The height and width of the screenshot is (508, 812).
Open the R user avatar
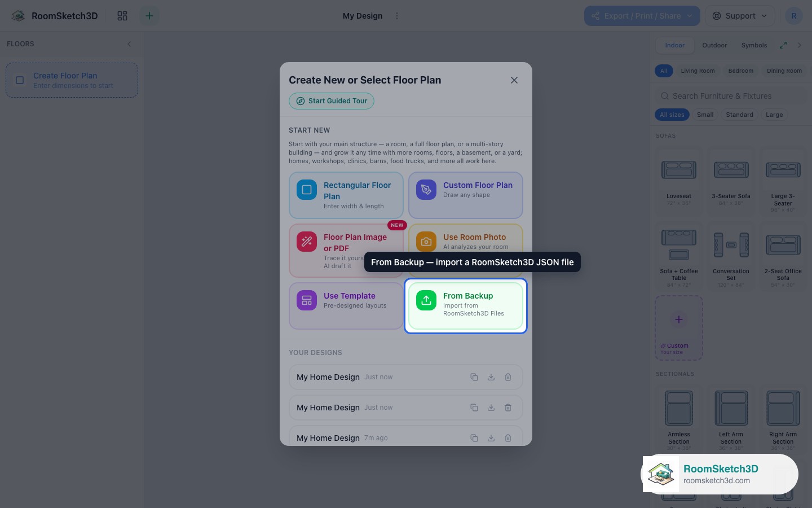tap(794, 16)
